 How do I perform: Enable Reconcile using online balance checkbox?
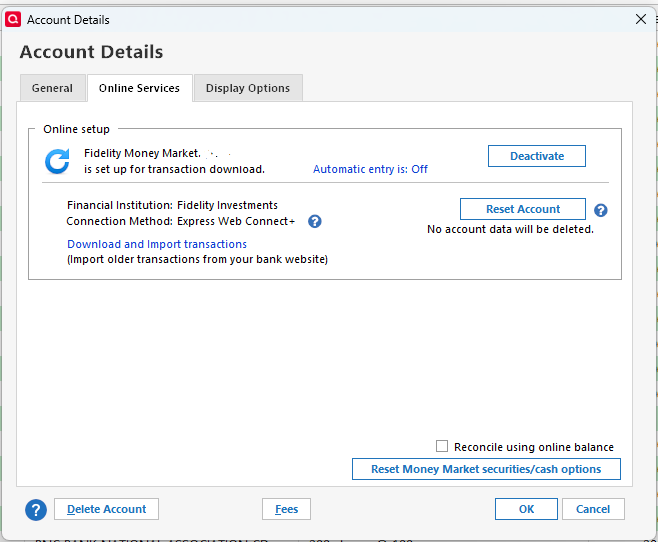pyautogui.click(x=442, y=446)
